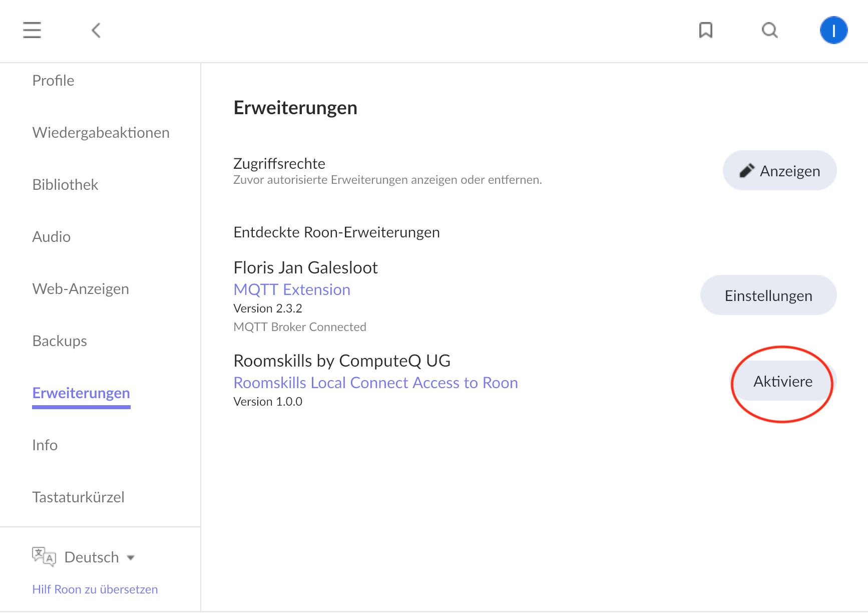The image size is (868, 613).
Task: Expand the Deutsch language dropdown
Action: point(100,557)
